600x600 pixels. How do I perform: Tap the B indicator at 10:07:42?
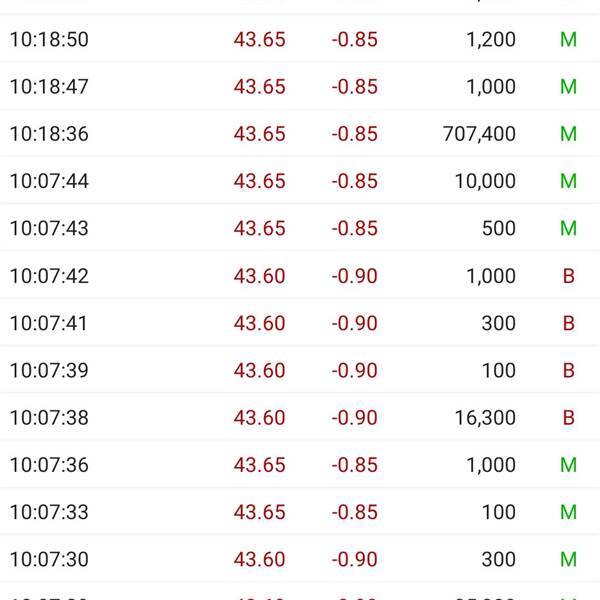(569, 276)
